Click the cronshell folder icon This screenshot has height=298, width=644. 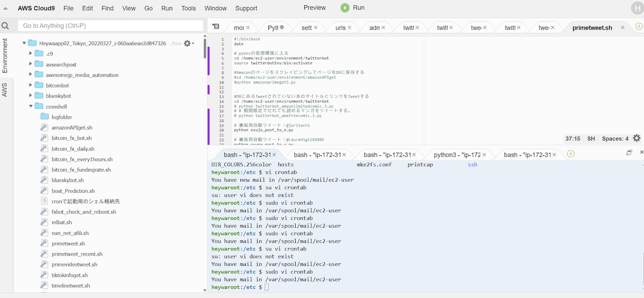[x=39, y=107]
